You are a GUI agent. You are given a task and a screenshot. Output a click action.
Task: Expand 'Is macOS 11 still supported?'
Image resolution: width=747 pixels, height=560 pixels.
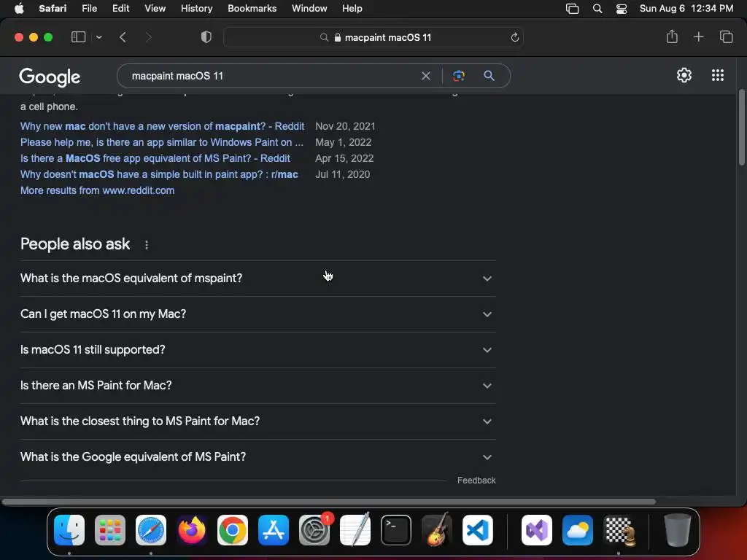(258, 350)
